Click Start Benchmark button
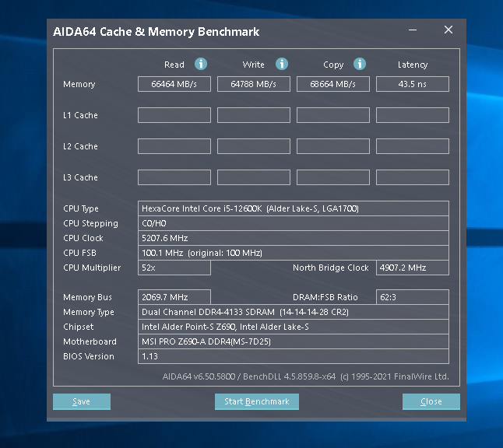 (x=257, y=401)
